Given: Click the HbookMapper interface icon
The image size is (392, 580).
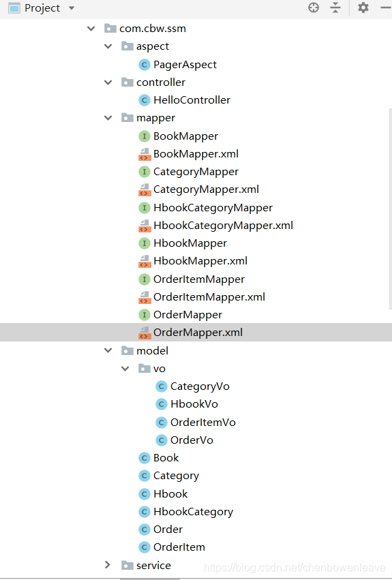Looking at the screenshot, I should pyautogui.click(x=144, y=243).
